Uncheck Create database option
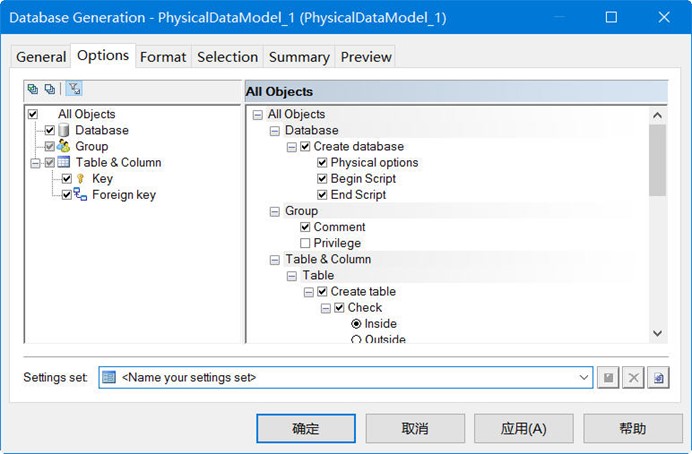This screenshot has width=692, height=454. coord(305,146)
